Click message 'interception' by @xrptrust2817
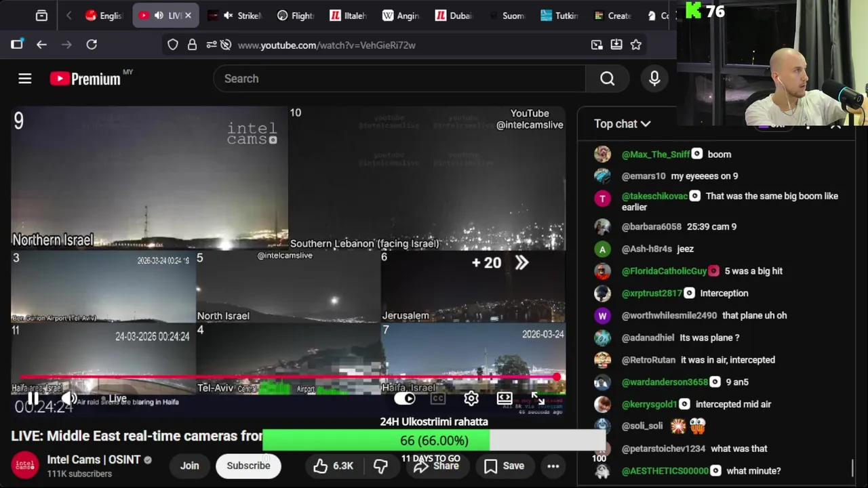868x488 pixels. (x=724, y=293)
